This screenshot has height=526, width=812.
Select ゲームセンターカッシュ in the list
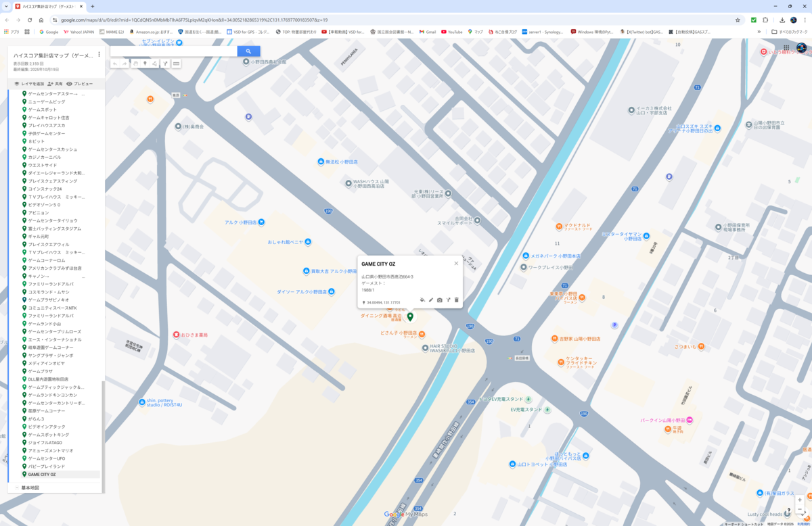coord(52,149)
